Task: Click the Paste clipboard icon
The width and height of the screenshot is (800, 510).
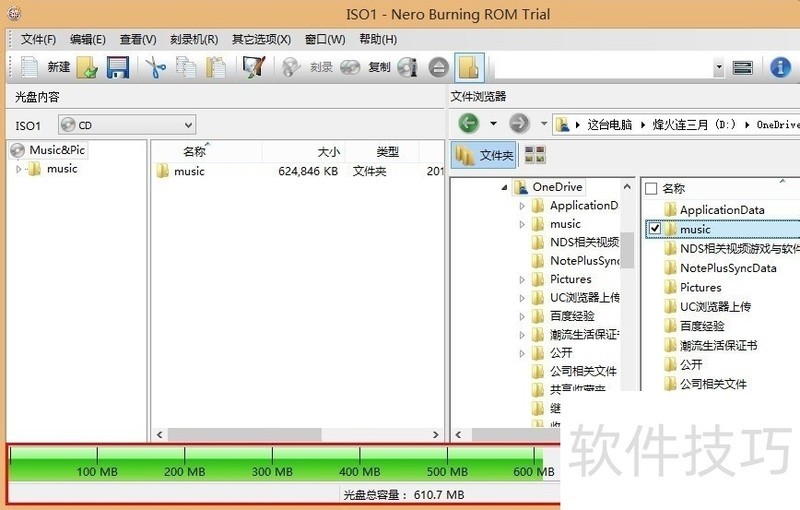Action: (216, 67)
